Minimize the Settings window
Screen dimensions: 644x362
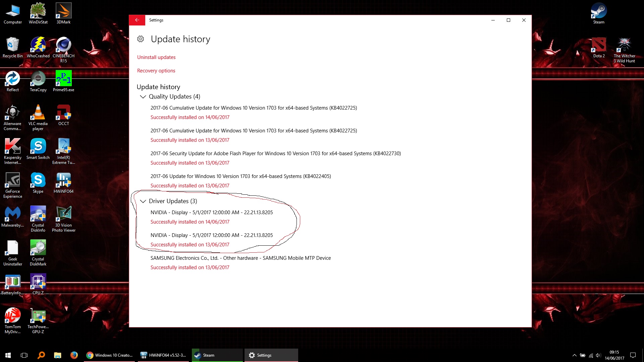pos(493,20)
